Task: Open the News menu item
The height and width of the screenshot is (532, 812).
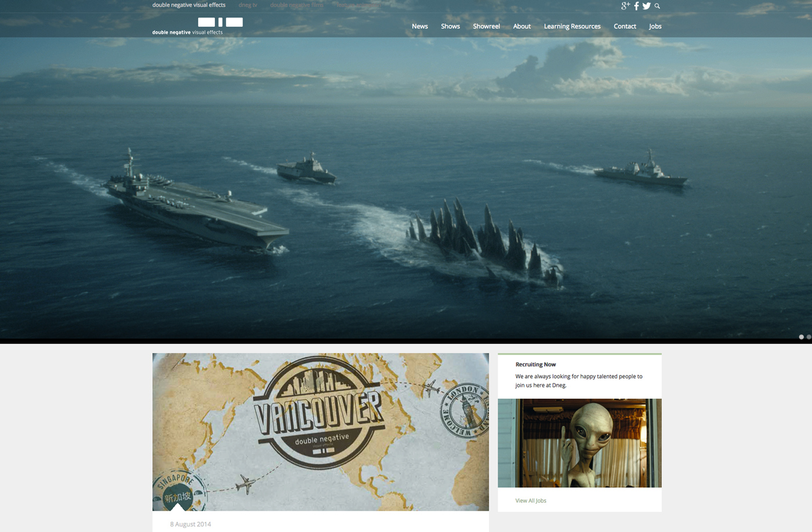Action: [x=420, y=26]
